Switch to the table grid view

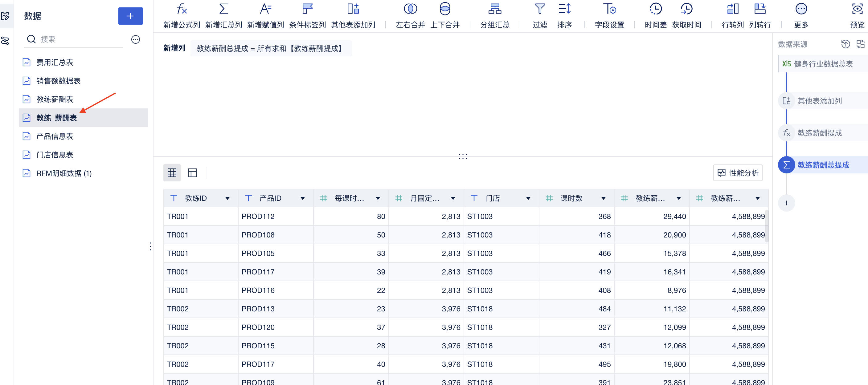click(x=172, y=173)
